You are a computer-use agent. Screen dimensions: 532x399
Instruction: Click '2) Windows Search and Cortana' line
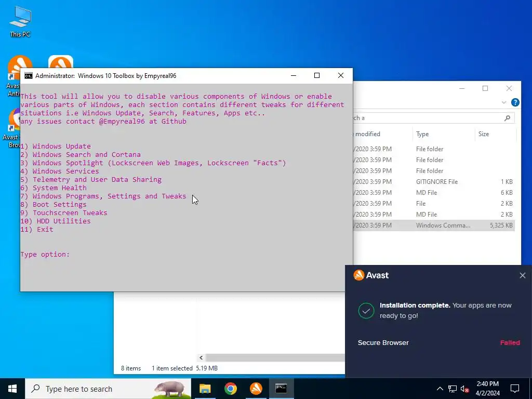coord(81,155)
